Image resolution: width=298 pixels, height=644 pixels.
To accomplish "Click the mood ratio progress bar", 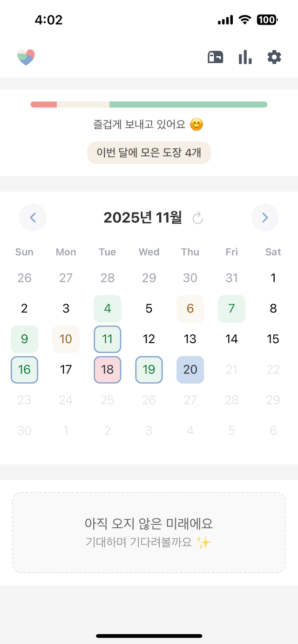I will [x=149, y=105].
